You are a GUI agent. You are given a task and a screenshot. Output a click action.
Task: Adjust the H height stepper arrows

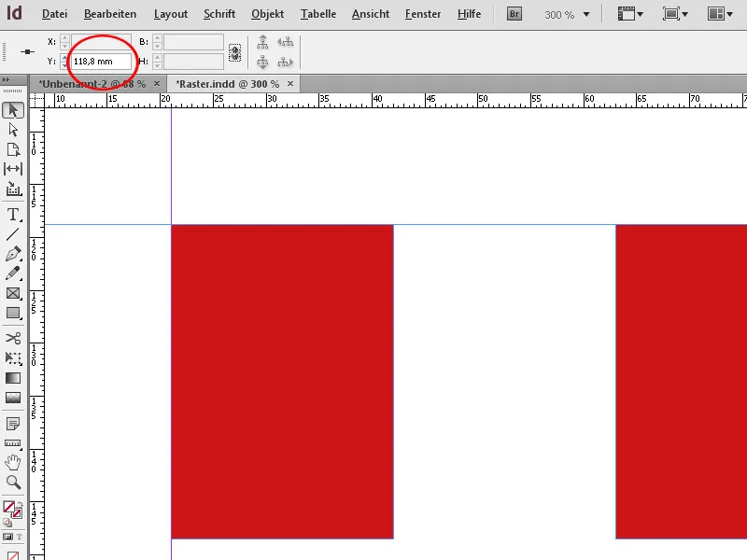(x=158, y=62)
